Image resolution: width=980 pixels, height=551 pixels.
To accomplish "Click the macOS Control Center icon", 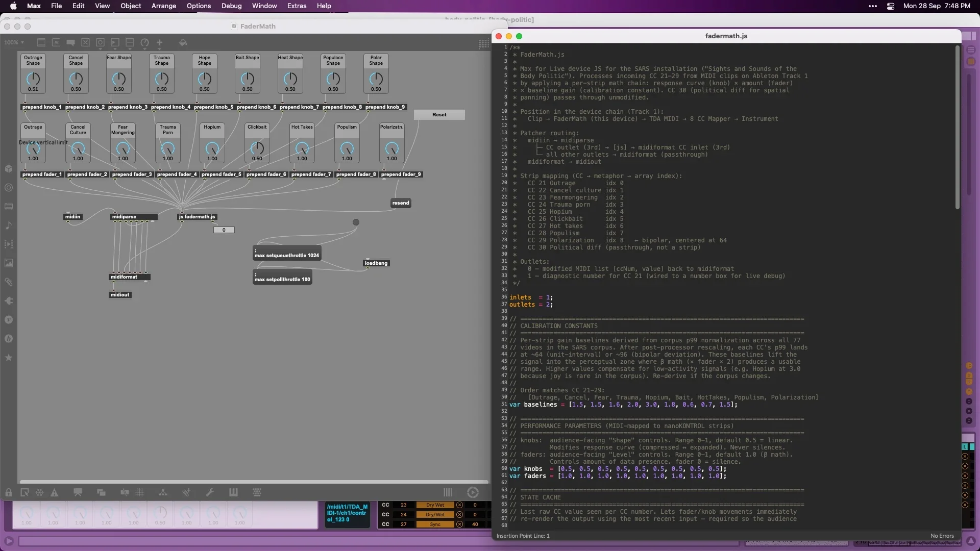I will (891, 6).
